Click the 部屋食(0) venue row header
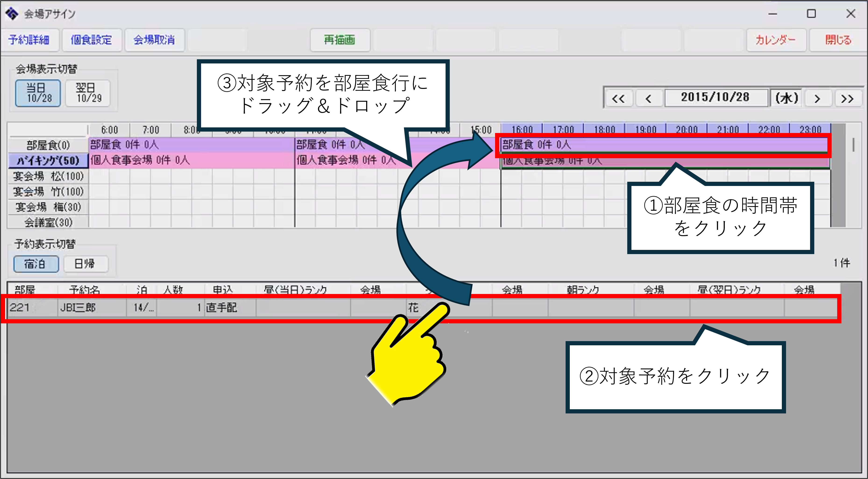The height and width of the screenshot is (479, 868). tap(48, 145)
